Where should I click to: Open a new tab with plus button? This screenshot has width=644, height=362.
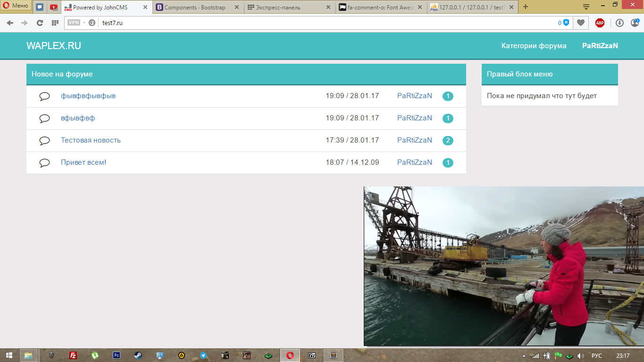tap(526, 7)
